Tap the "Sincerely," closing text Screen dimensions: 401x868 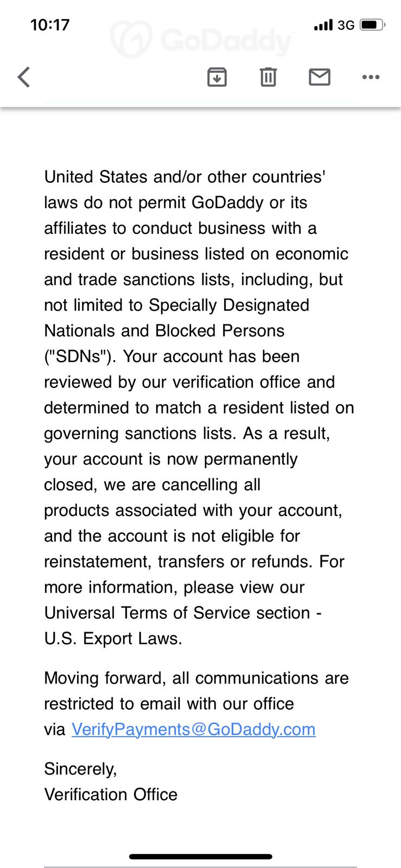80,769
